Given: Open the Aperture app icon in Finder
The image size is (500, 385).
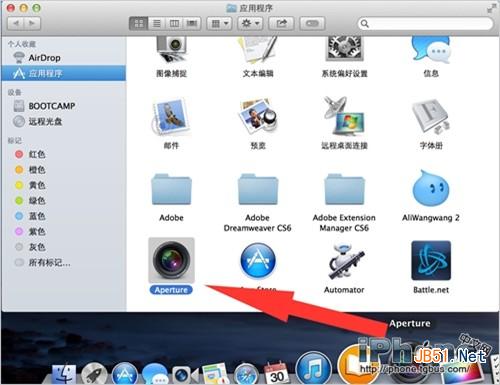Looking at the screenshot, I should [171, 260].
